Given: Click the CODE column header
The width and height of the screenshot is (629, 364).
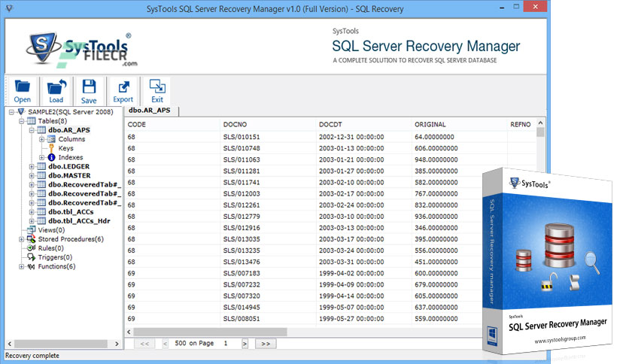Looking at the screenshot, I should (172, 124).
